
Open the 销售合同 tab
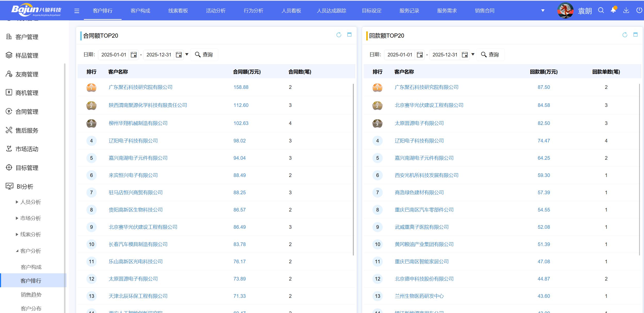pyautogui.click(x=484, y=11)
